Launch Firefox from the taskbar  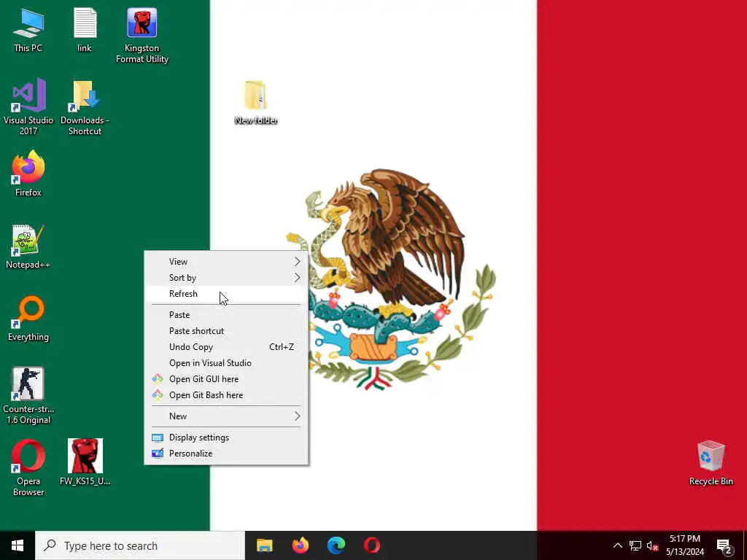[300, 545]
